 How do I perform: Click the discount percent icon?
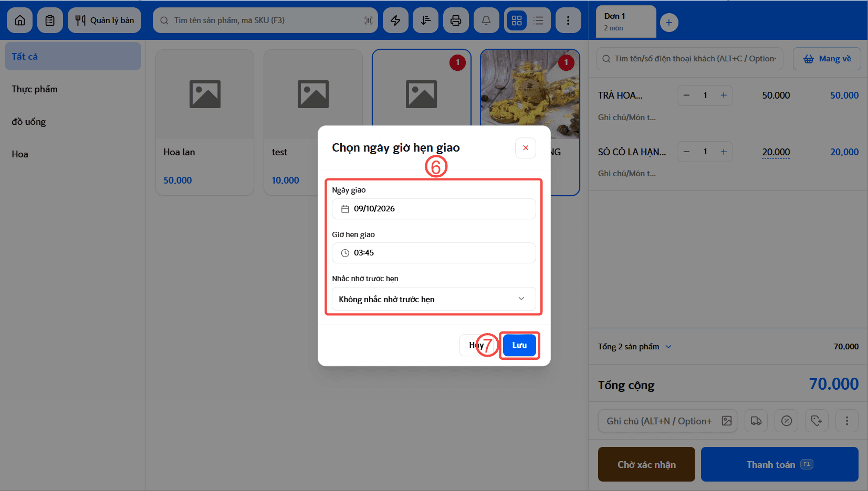click(x=787, y=421)
